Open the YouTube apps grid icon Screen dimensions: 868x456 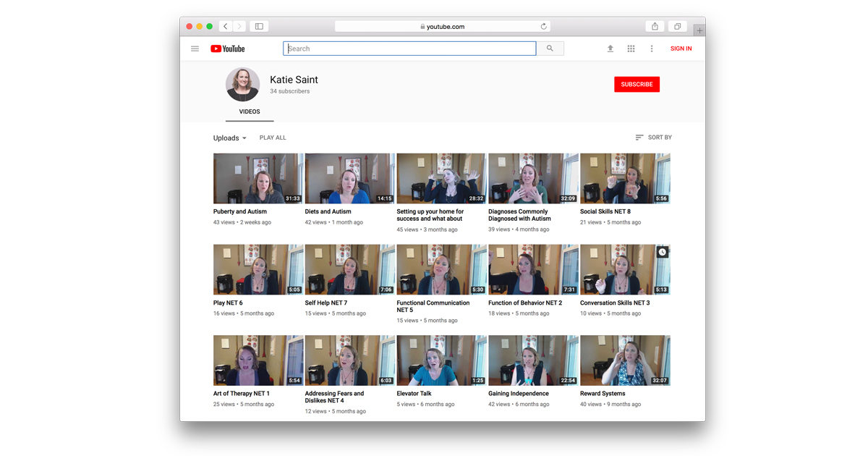[x=631, y=48]
